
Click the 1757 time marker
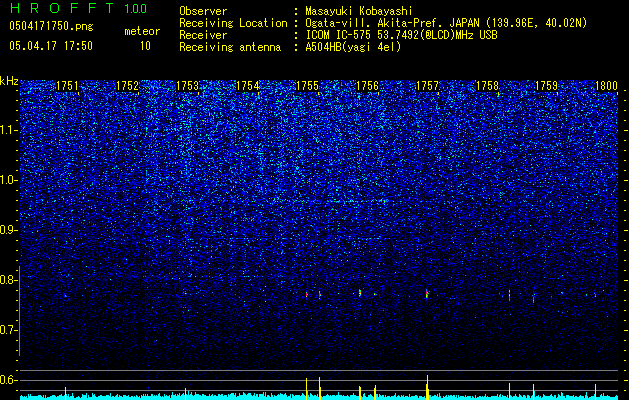427,86
